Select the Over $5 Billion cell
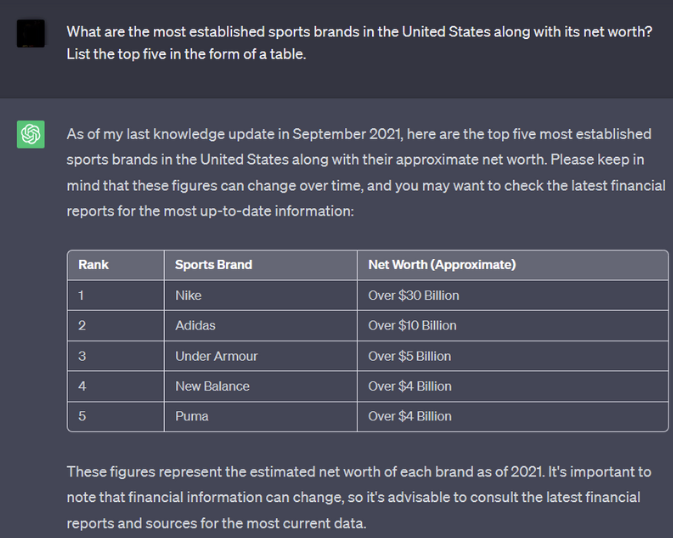 point(513,356)
